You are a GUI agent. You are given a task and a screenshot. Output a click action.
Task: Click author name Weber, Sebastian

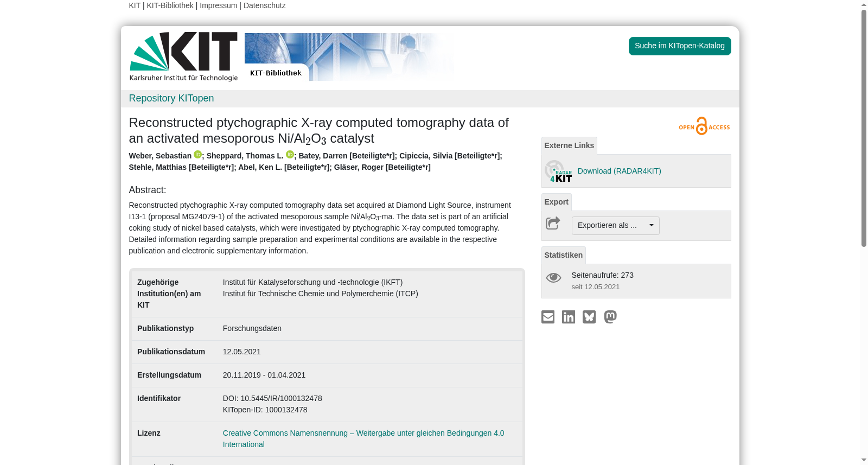(160, 156)
